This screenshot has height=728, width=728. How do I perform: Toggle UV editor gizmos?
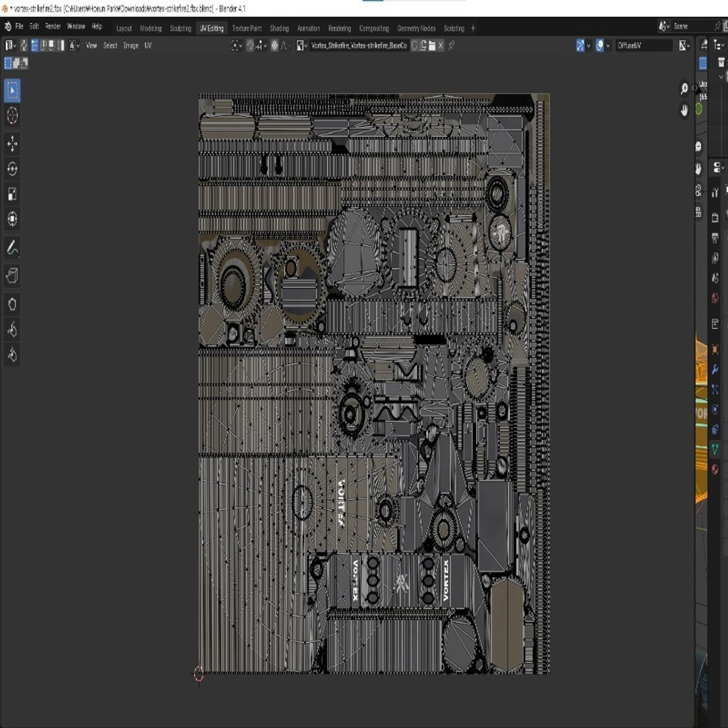point(580,46)
